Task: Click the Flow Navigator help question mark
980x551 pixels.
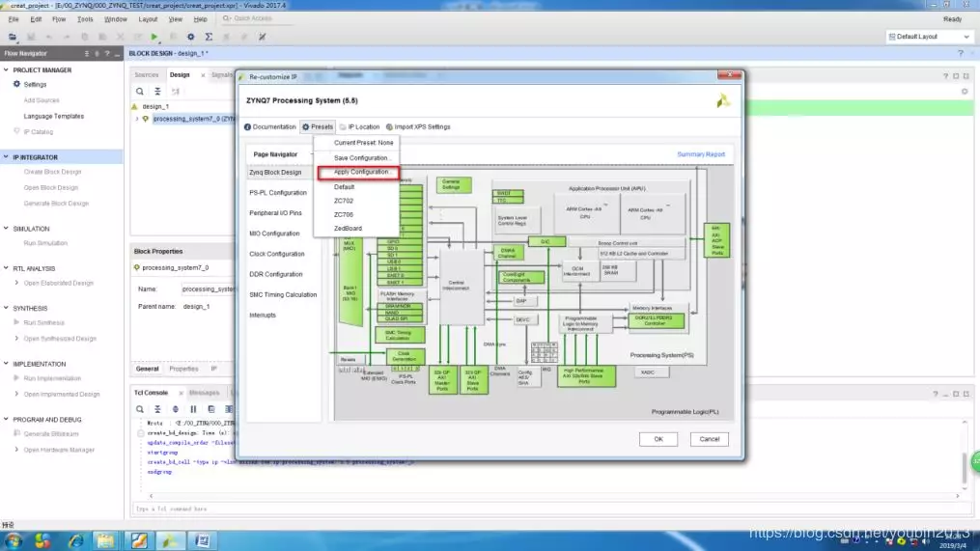Action: [x=107, y=54]
